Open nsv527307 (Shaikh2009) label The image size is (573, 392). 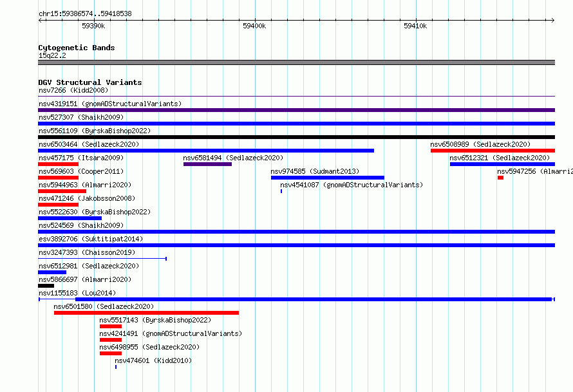(81, 117)
